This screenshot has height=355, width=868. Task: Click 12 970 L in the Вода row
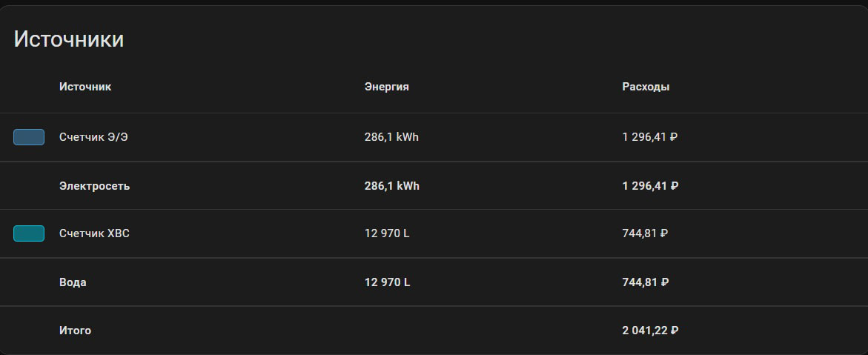387,282
